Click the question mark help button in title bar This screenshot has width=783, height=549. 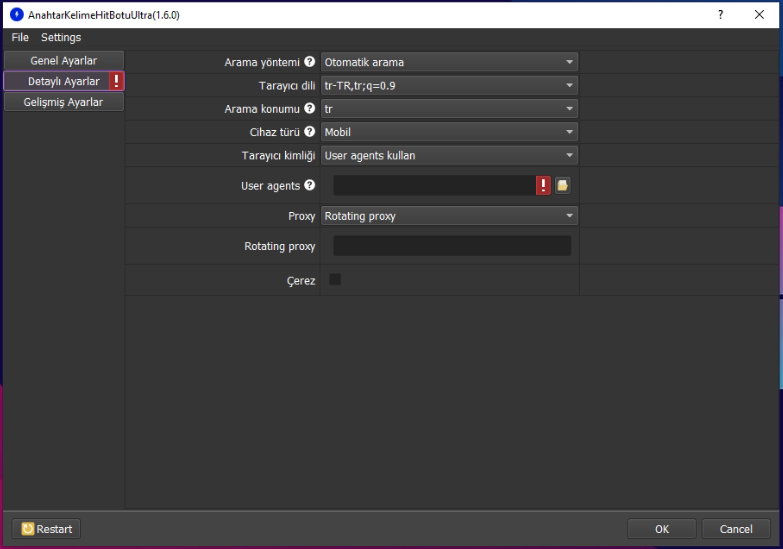point(721,15)
